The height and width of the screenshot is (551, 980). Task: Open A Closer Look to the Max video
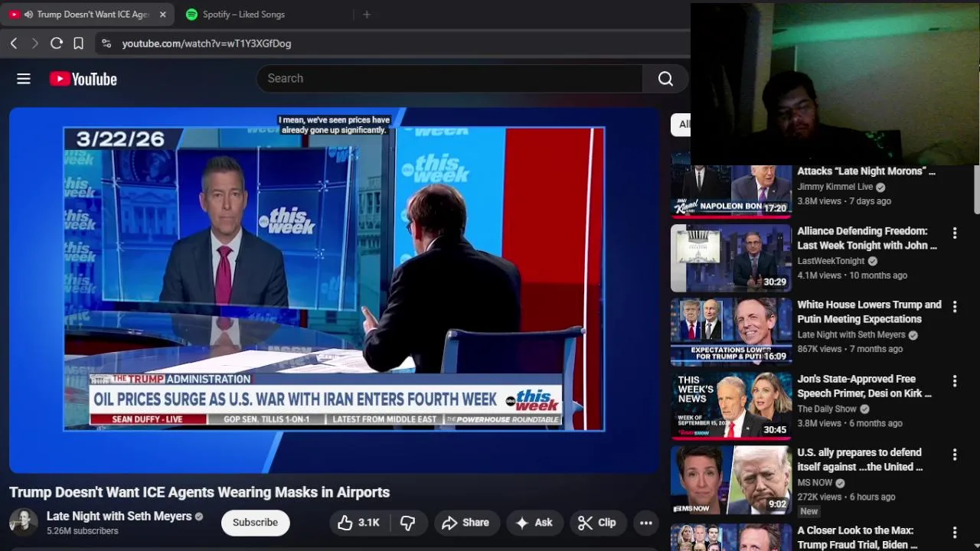click(x=857, y=537)
